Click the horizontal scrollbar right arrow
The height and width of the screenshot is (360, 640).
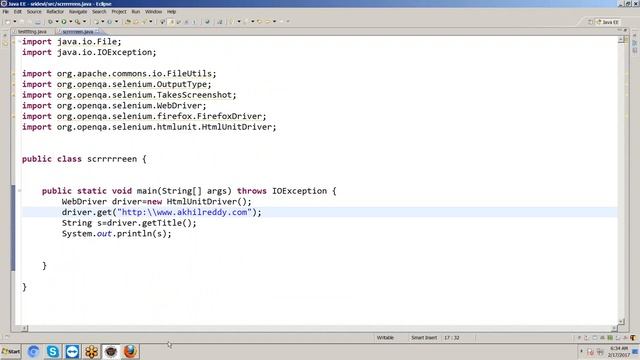(x=614, y=328)
